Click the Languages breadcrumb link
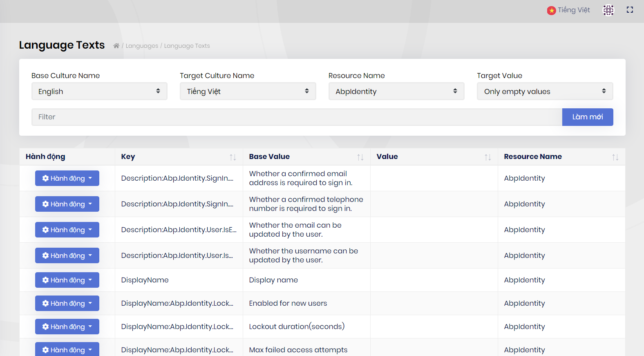The width and height of the screenshot is (644, 356). [142, 46]
